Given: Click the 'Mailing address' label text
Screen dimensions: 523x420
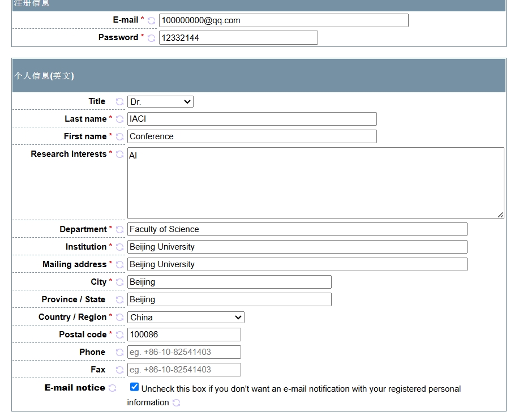Looking at the screenshot, I should click(x=74, y=264).
